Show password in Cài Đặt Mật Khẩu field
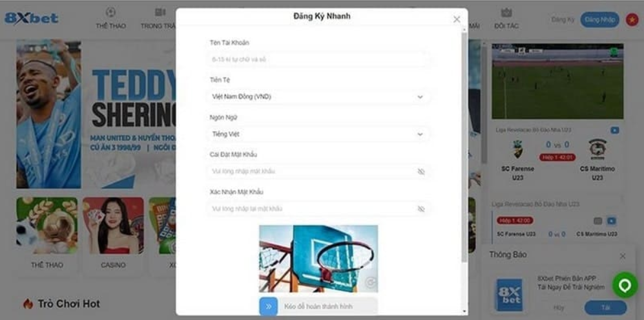 tap(421, 171)
